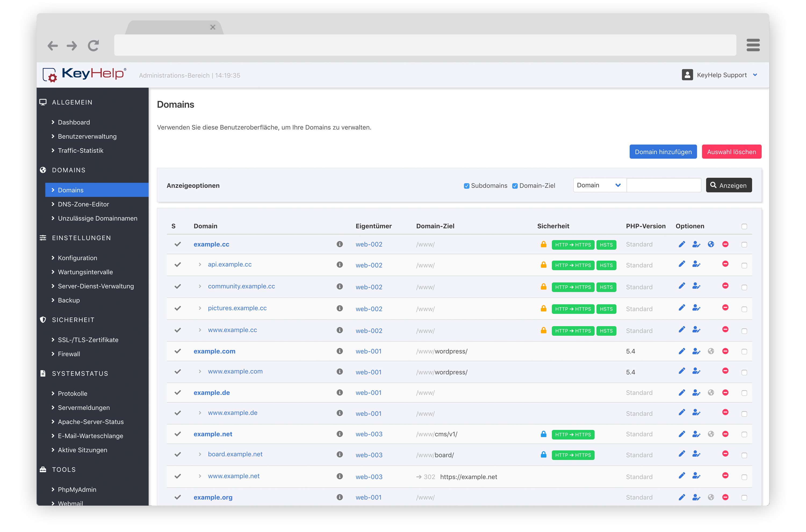
Task: Open owner link web-003 for board.example.net
Action: pos(369,455)
